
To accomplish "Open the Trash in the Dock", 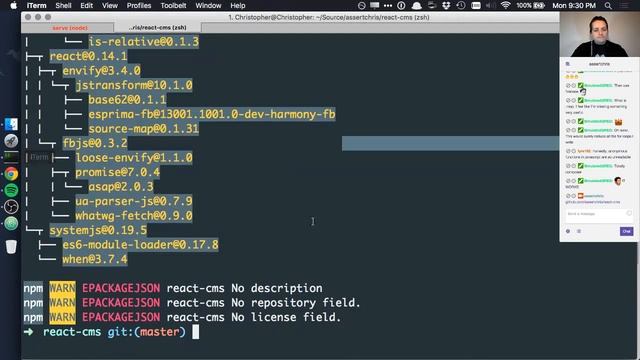I will tap(11, 246).
